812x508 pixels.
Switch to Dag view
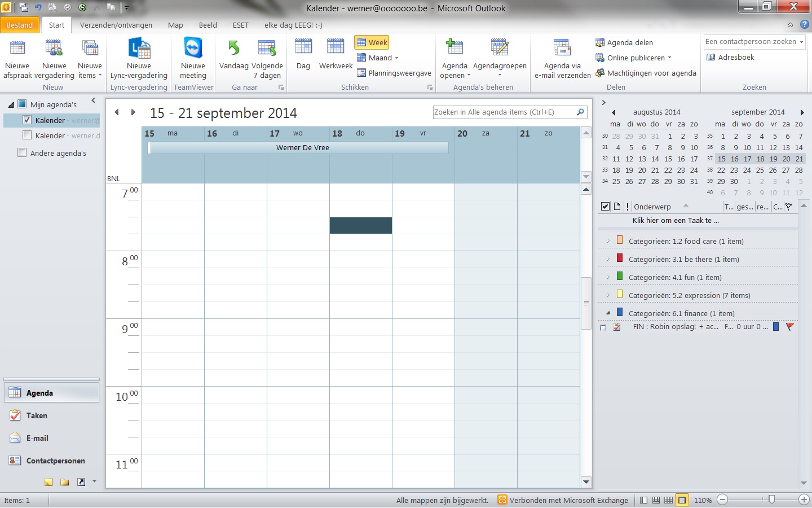[303, 49]
